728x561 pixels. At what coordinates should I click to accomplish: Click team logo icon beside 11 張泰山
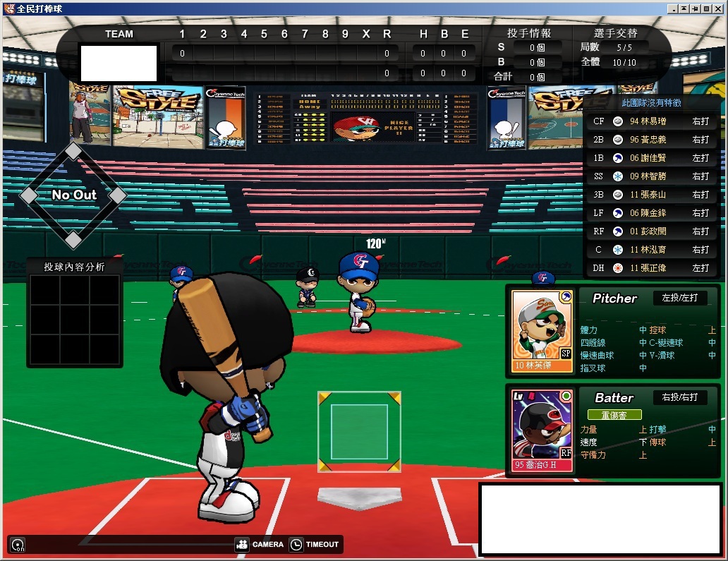click(x=618, y=195)
